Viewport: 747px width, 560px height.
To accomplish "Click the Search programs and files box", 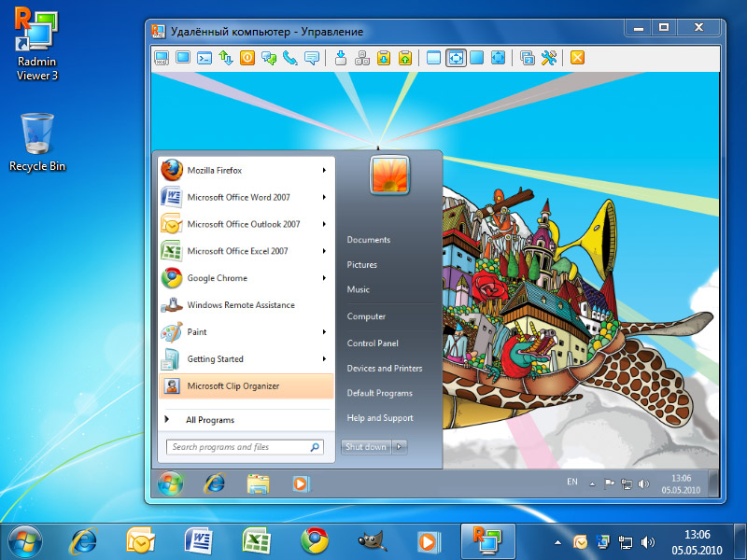I will point(245,447).
